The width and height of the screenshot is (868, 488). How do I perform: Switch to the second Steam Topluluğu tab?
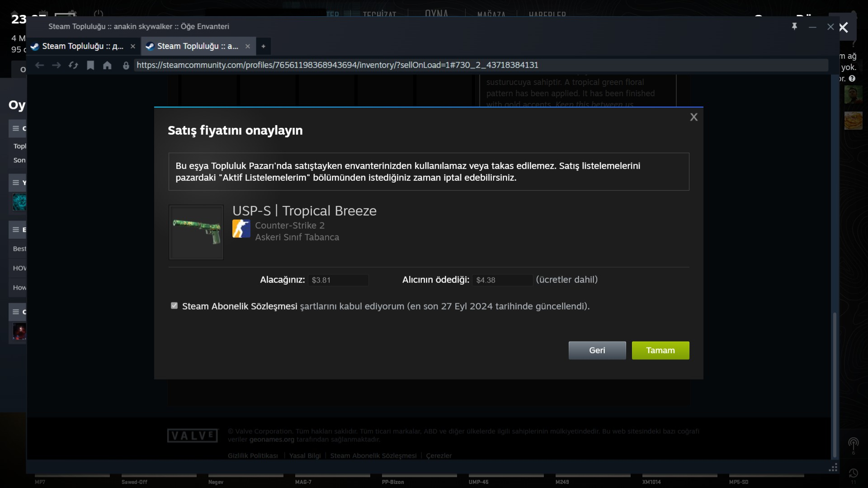pyautogui.click(x=198, y=46)
